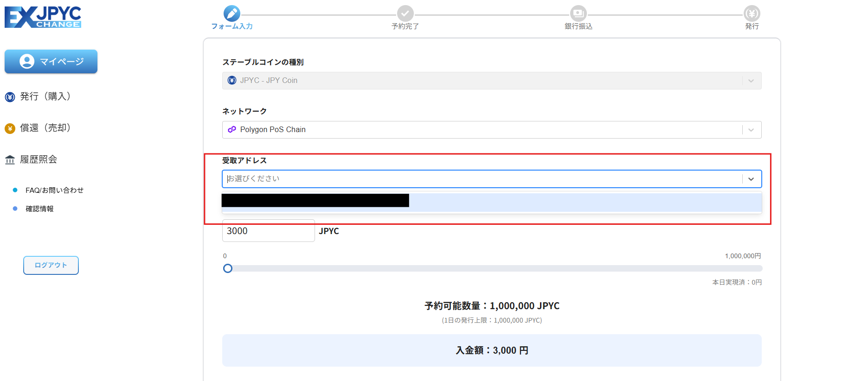The height and width of the screenshot is (381, 868).
Task: Click the chevron of the ステーブルコインの種別 select
Action: (751, 81)
